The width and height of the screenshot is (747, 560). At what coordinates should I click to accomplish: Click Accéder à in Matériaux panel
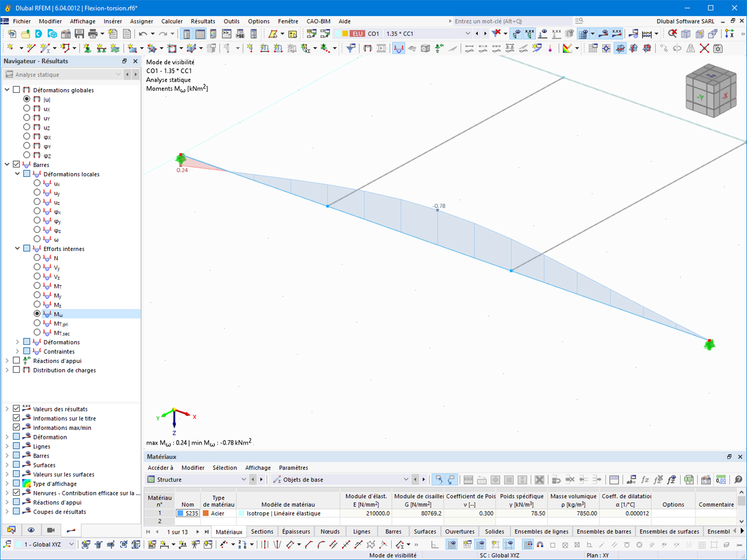pos(160,468)
